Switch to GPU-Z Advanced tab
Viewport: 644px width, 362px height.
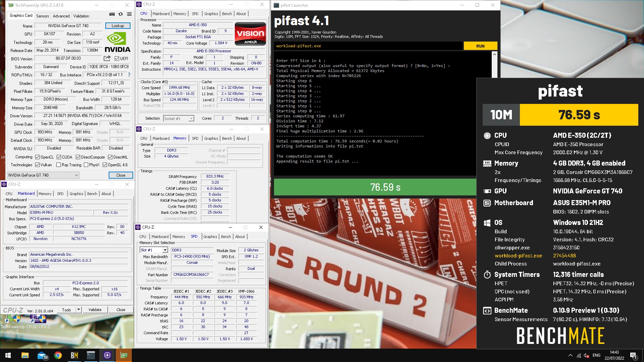pos(61,16)
